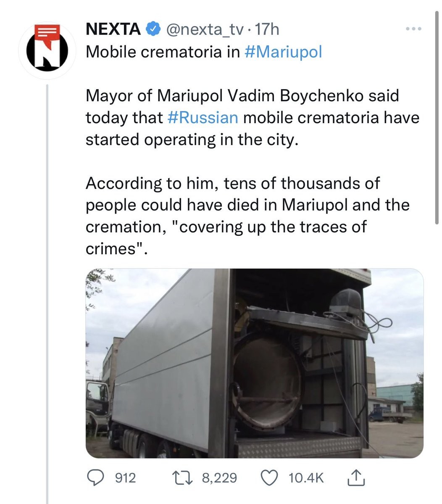
Task: Open the three-dot more options menu
Action: [x=413, y=29]
